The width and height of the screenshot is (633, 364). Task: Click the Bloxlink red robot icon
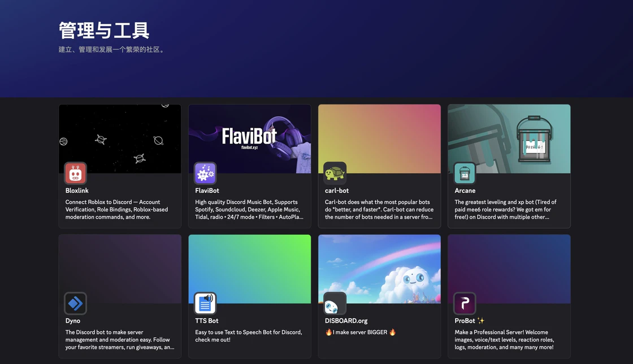coord(75,174)
